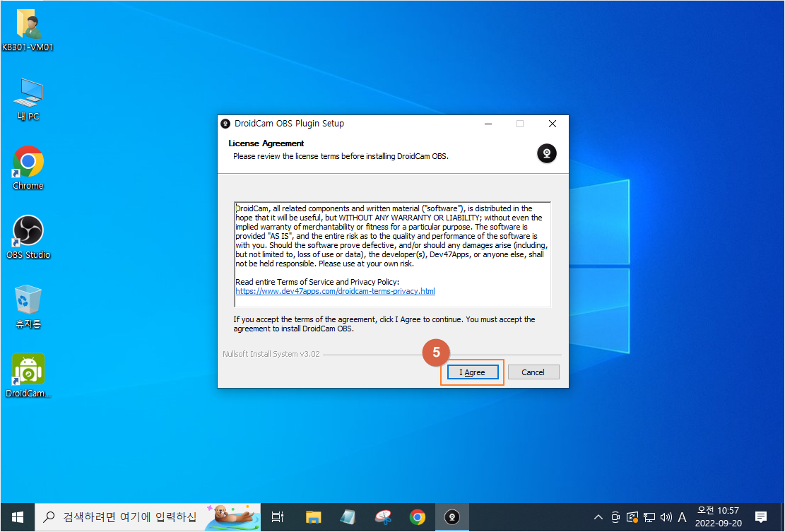The width and height of the screenshot is (785, 532).
Task: Open Task View on the taskbar
Action: 278,517
